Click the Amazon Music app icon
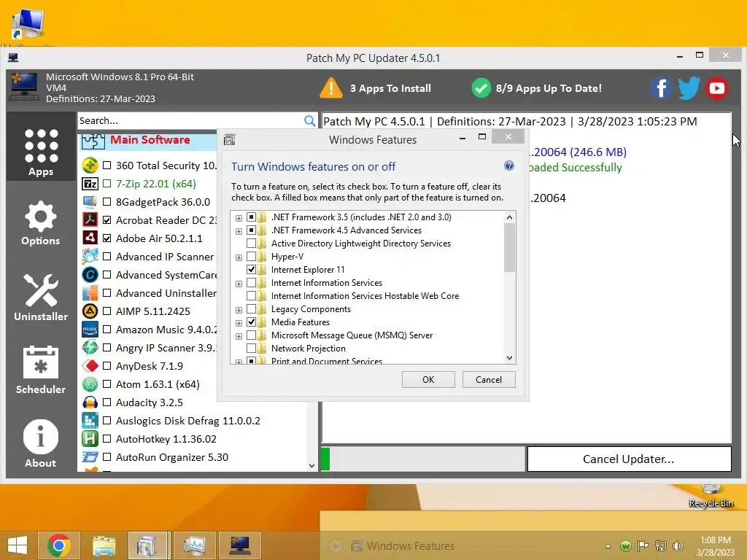Viewport: 747px width, 560px height. click(x=90, y=329)
